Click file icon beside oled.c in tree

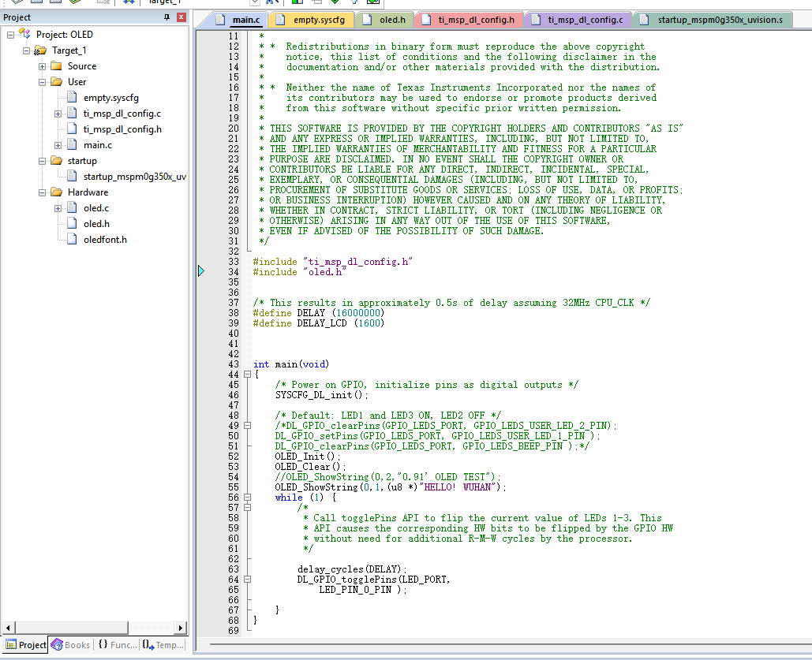tap(72, 208)
